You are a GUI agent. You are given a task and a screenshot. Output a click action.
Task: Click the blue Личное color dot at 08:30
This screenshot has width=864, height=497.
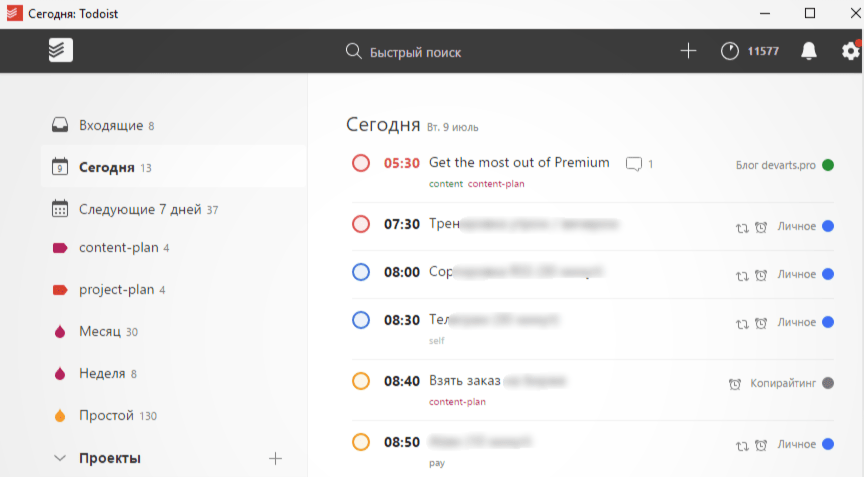[828, 323]
